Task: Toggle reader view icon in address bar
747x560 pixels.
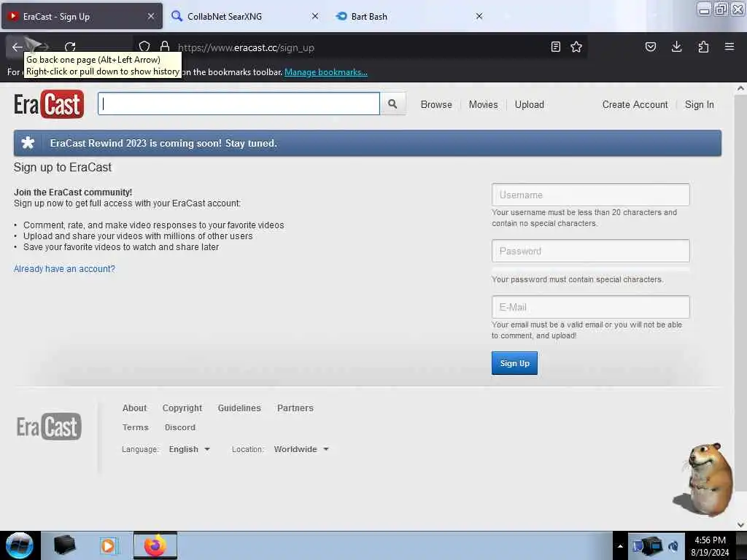Action: [555, 47]
